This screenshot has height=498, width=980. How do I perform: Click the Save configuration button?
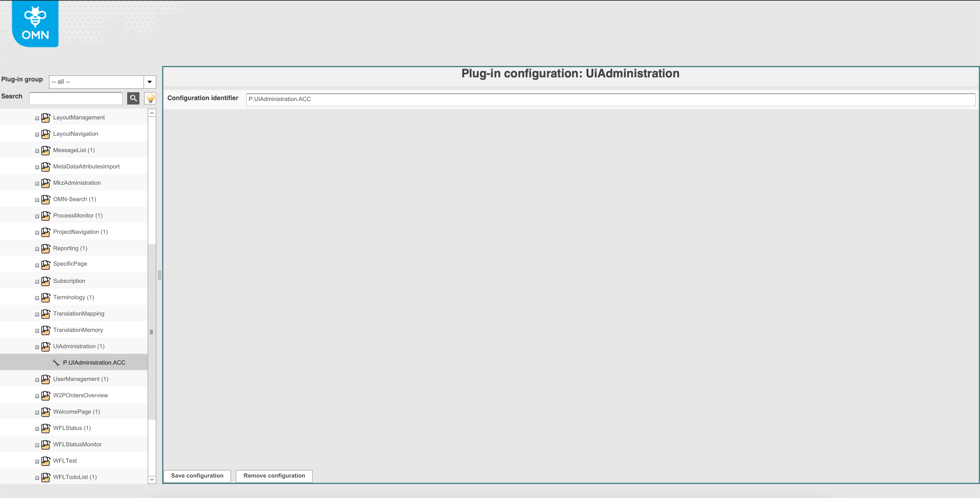click(197, 476)
